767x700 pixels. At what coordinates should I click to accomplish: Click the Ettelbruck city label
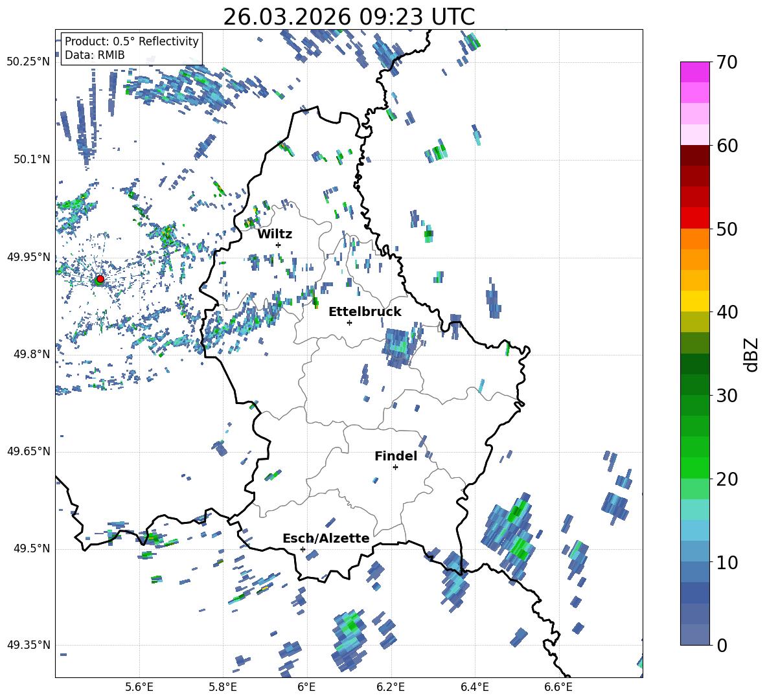tap(365, 312)
